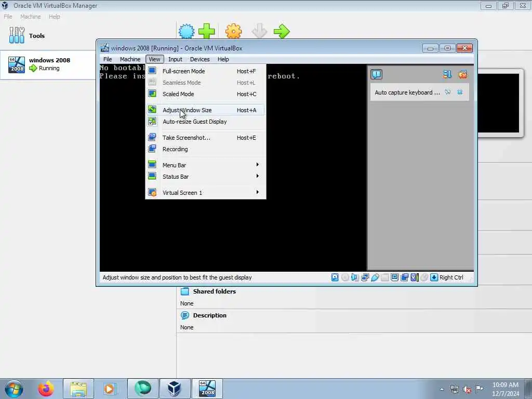Expand the Status Bar submenu

(206, 177)
